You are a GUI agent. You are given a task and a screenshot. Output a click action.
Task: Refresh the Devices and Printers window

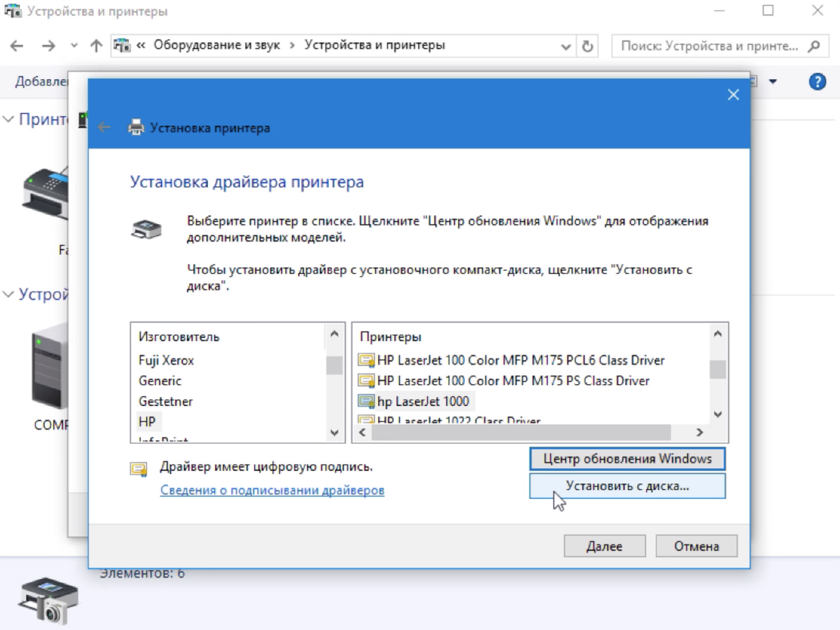[587, 46]
